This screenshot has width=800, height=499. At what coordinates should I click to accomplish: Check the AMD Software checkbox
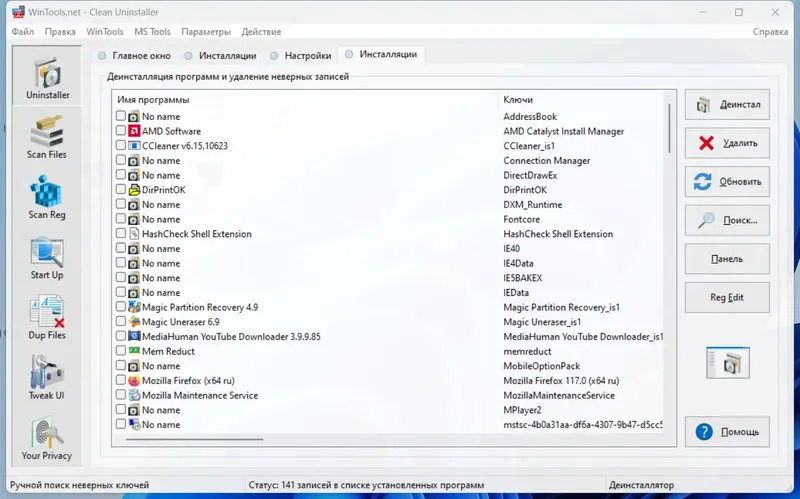pyautogui.click(x=120, y=131)
